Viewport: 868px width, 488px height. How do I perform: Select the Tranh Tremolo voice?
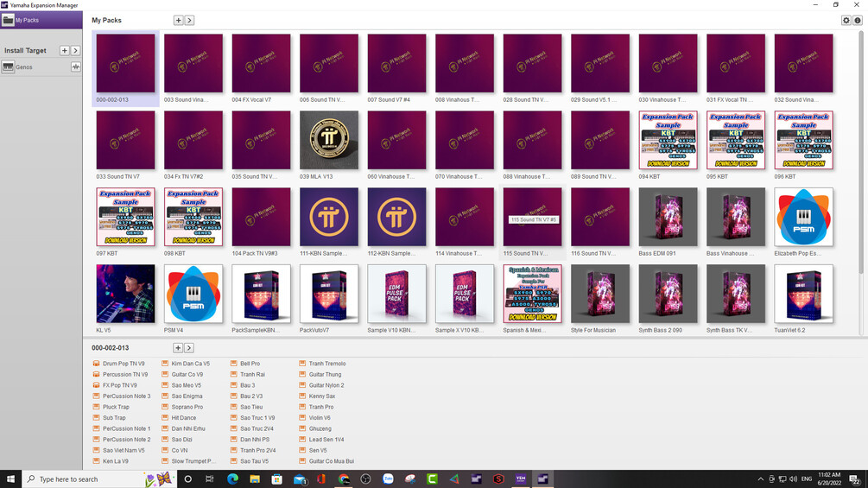click(x=323, y=364)
